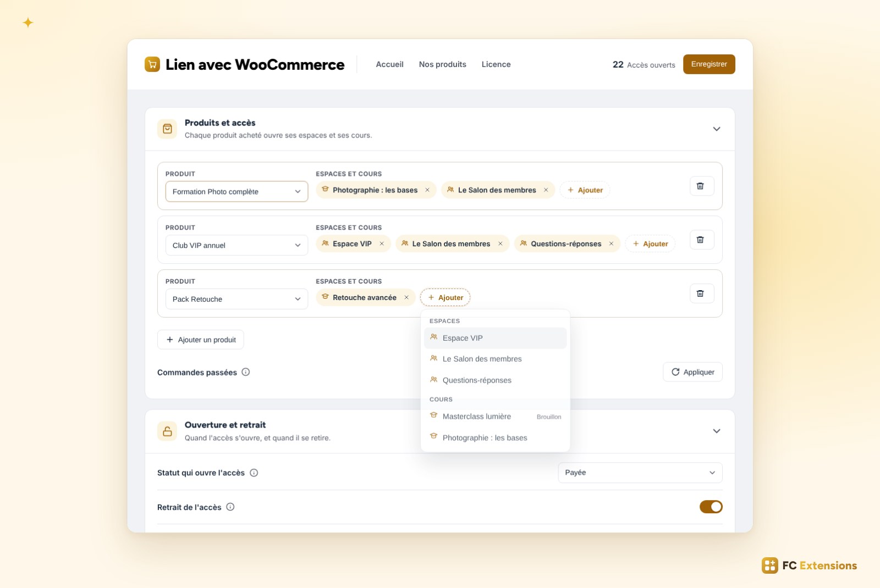Delete the Club VIP annuel product row
Viewport: 880px width, 588px height.
[702, 240]
